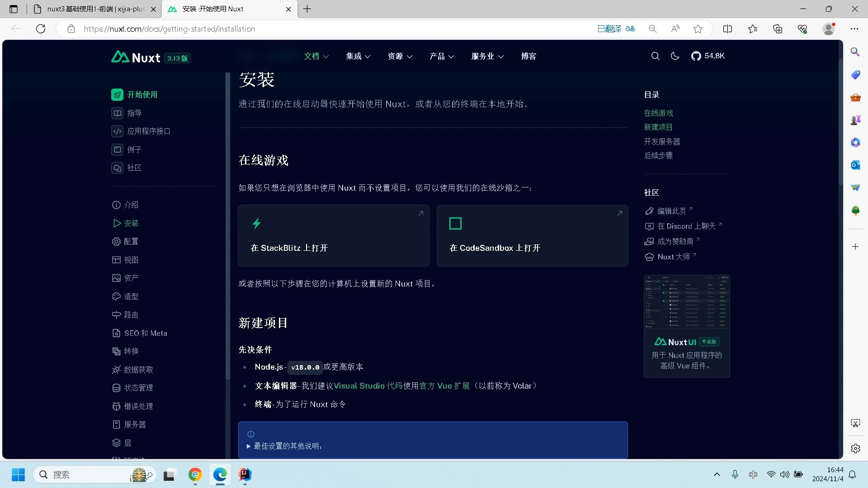Follow the Visual Studio 代码 link
This screenshot has height=488, width=868.
click(x=368, y=386)
